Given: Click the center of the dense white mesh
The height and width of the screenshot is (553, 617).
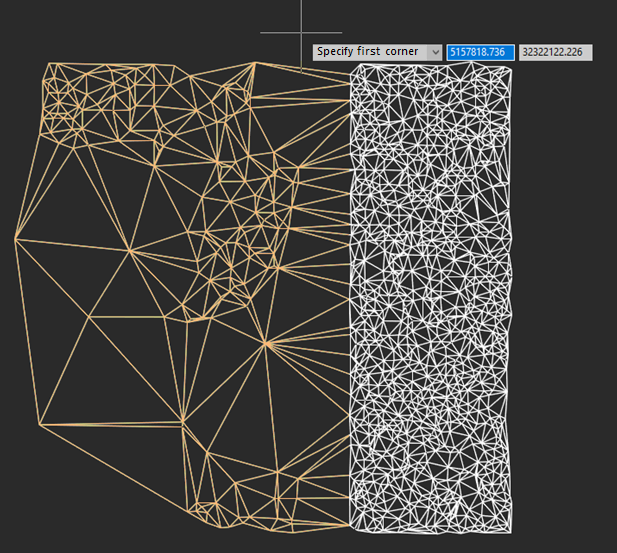Looking at the screenshot, I should tap(430, 300).
